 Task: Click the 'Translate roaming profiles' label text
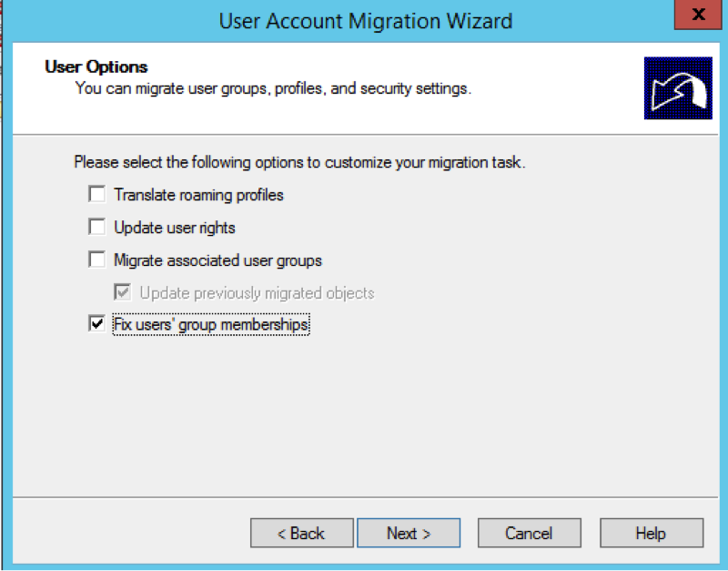[x=198, y=195]
